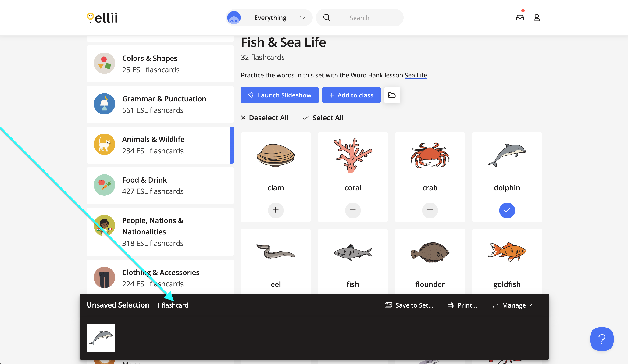Click the Launch Slideshow button

pos(280,95)
